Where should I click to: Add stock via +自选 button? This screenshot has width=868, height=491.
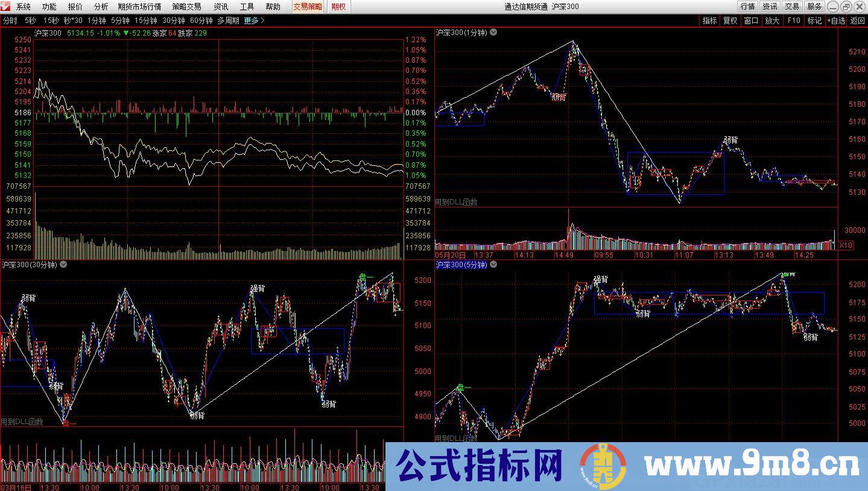836,21
